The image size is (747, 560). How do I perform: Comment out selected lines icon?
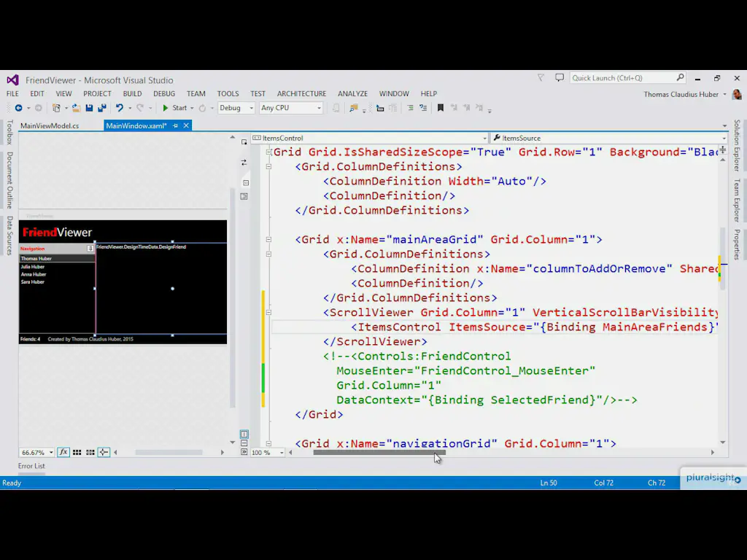tap(410, 108)
